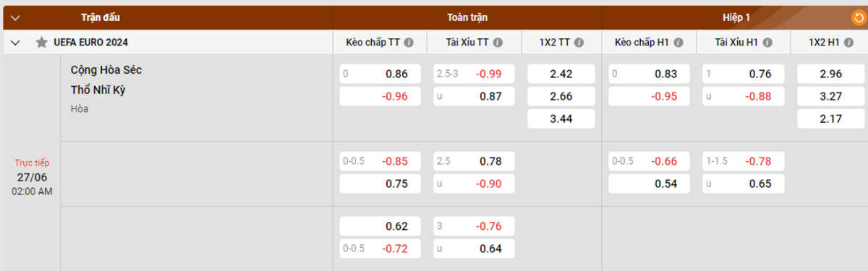
Task: Open info icon next to 1X2 TT
Action: pos(579,43)
